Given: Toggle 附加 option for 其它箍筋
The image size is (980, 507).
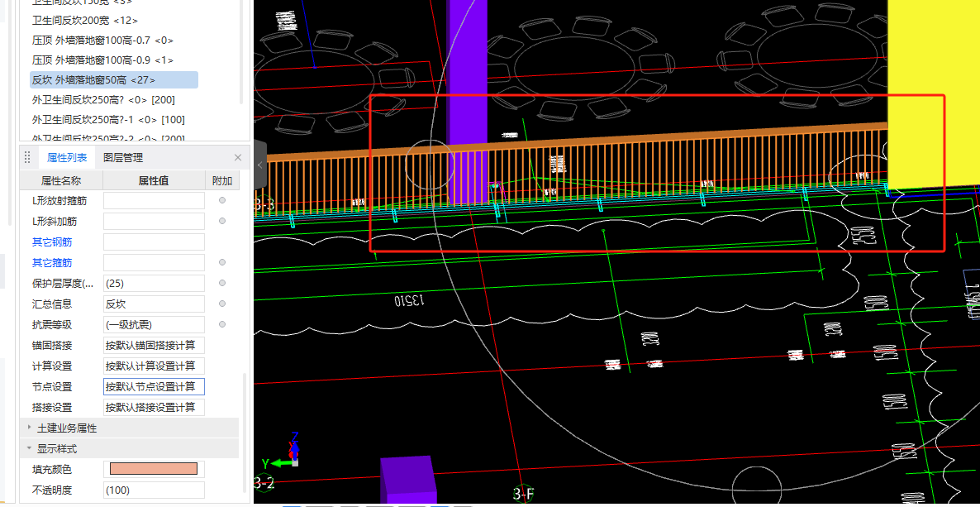Looking at the screenshot, I should [222, 262].
